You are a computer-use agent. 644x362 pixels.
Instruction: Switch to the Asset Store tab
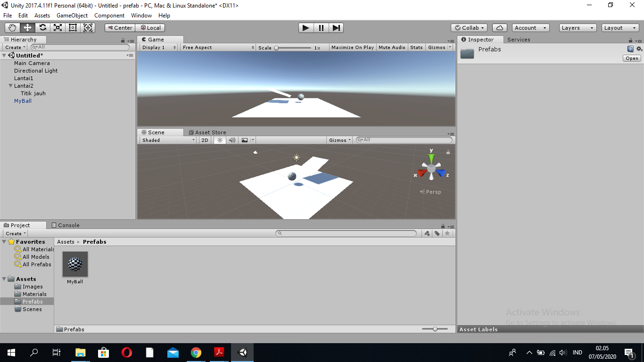(x=207, y=132)
